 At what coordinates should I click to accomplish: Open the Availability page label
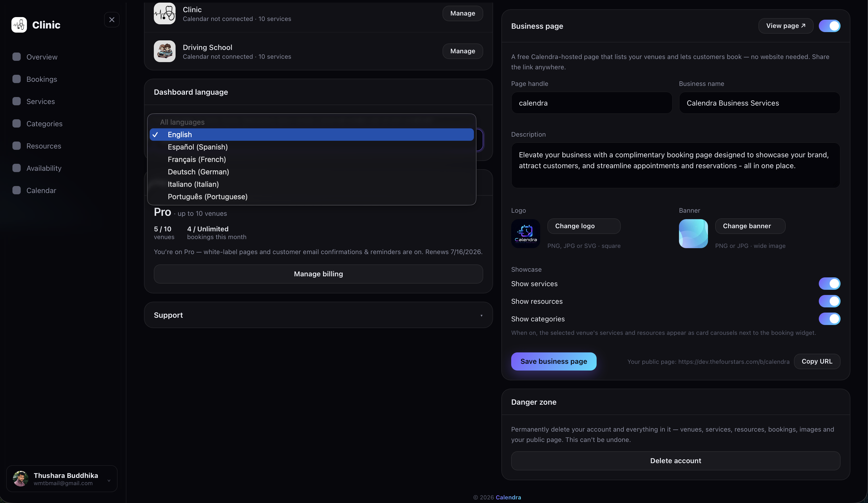click(x=44, y=168)
